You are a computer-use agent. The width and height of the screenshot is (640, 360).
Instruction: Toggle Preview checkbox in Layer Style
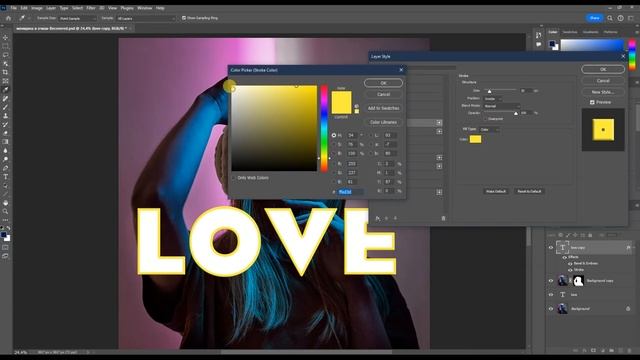tap(592, 102)
